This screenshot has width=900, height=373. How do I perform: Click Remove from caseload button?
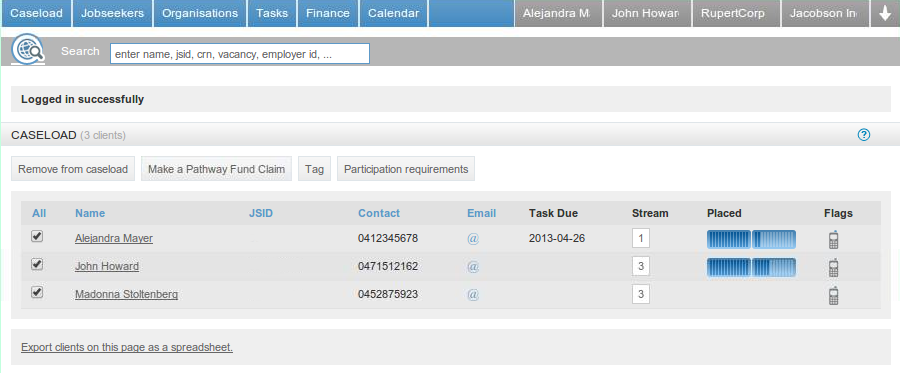point(73,169)
